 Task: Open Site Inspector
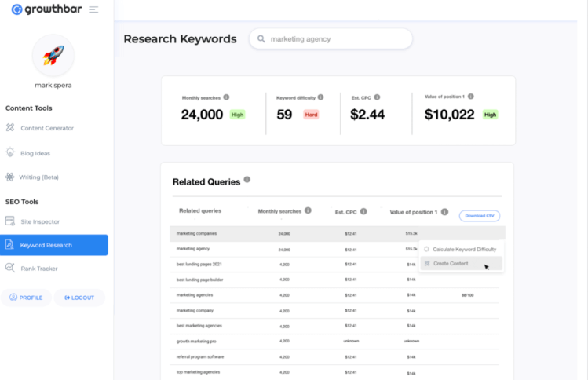(x=40, y=221)
